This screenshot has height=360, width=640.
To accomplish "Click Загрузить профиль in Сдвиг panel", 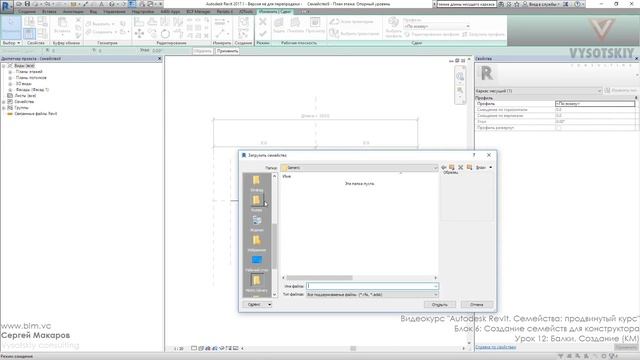I will [483, 34].
